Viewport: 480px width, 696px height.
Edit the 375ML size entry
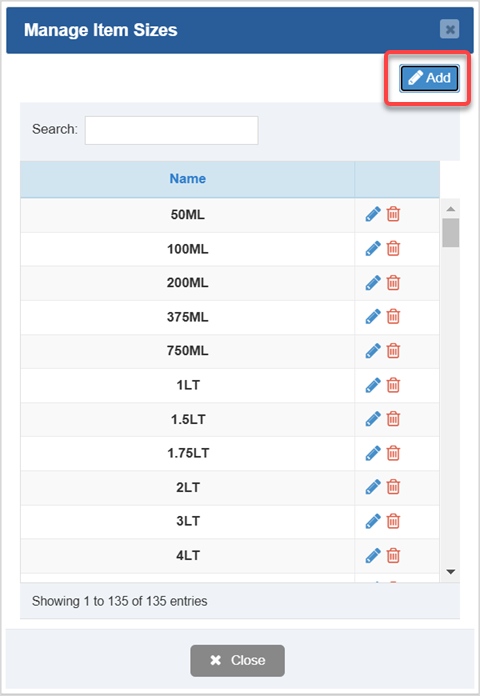pyautogui.click(x=373, y=316)
